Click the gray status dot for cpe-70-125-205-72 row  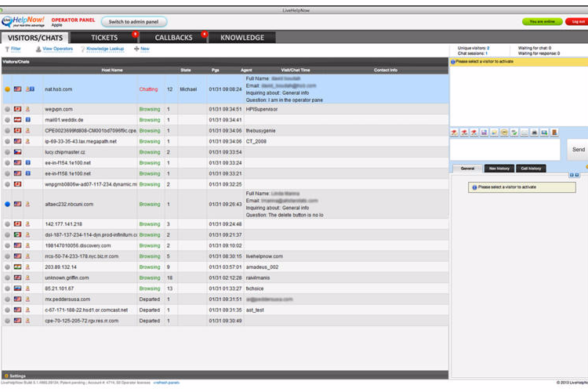pos(8,321)
